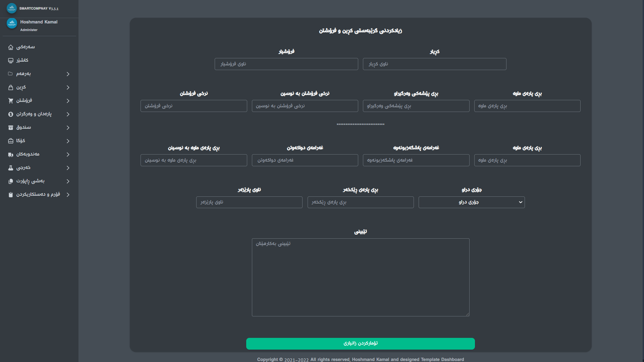Focus the ناوی فرۆشیار seller name field
The width and height of the screenshot is (644, 362).
286,64
